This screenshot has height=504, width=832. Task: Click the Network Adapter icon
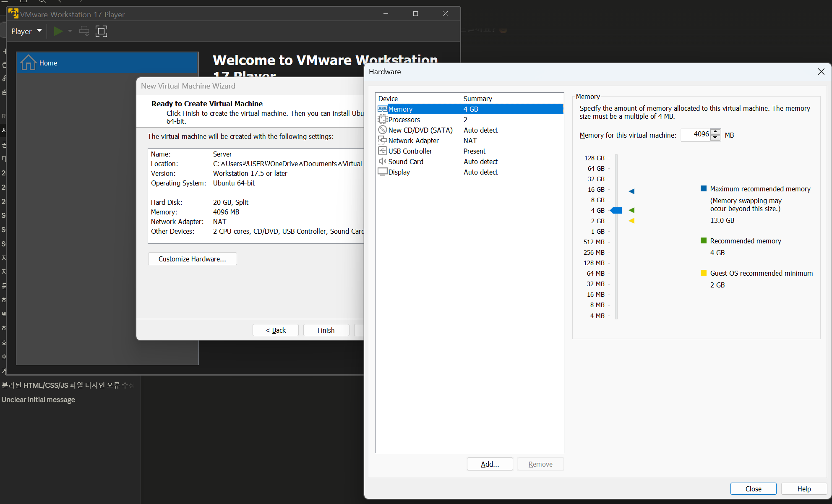382,141
